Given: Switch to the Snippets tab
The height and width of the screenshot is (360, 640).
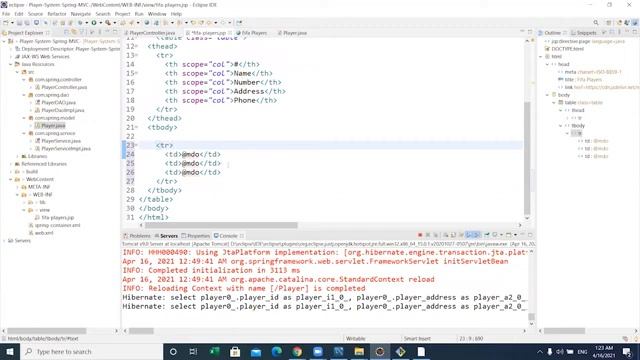Looking at the screenshot, I should coord(584,33).
